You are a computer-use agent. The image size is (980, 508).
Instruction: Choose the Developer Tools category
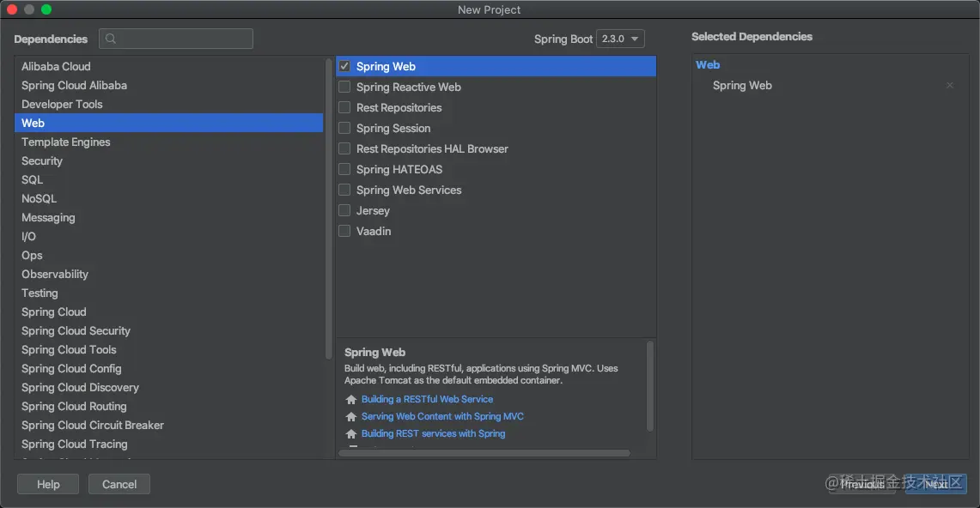[62, 104]
